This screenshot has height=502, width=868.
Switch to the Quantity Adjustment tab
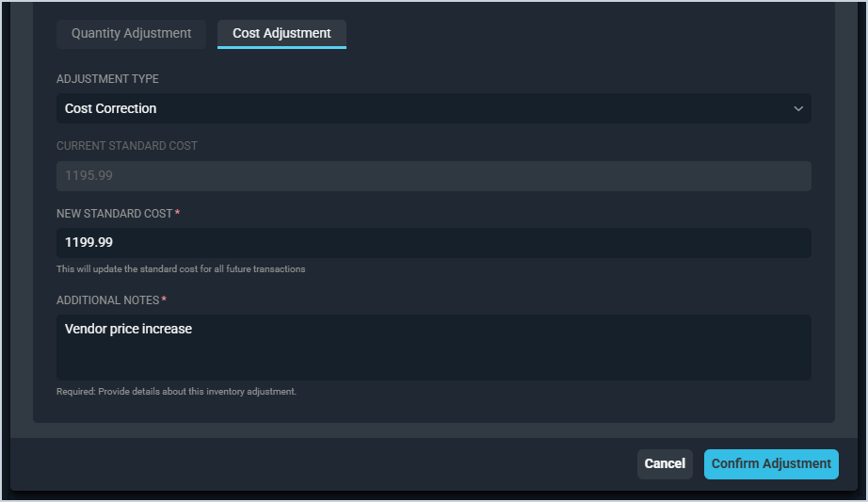(x=131, y=34)
